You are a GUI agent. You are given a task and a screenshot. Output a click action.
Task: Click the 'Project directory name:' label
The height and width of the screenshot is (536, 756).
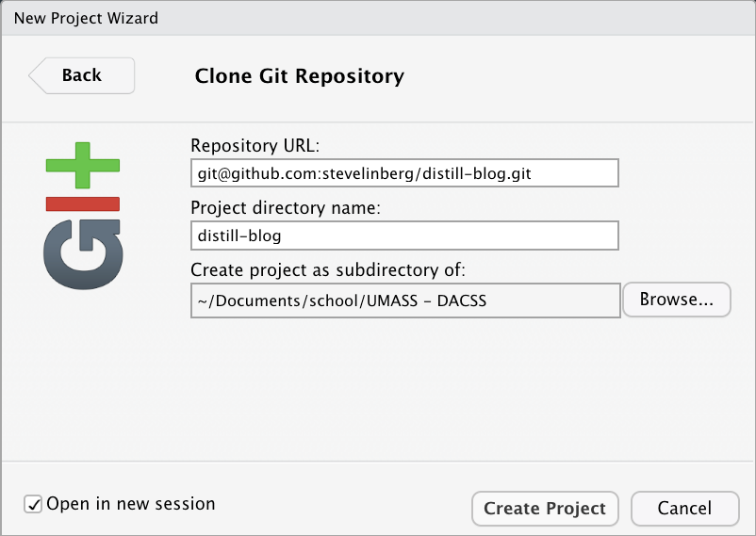286,208
